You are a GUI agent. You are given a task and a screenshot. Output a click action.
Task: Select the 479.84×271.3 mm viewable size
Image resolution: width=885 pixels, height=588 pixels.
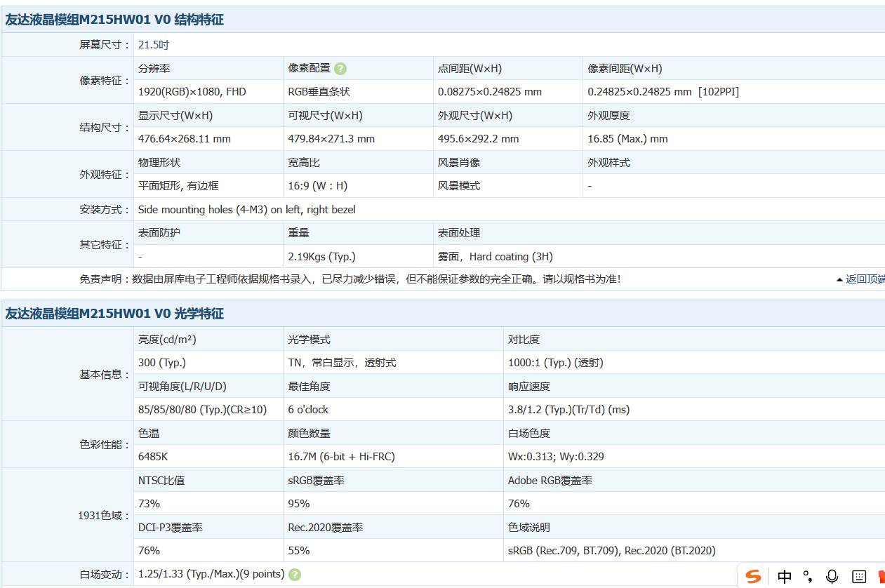[331, 139]
